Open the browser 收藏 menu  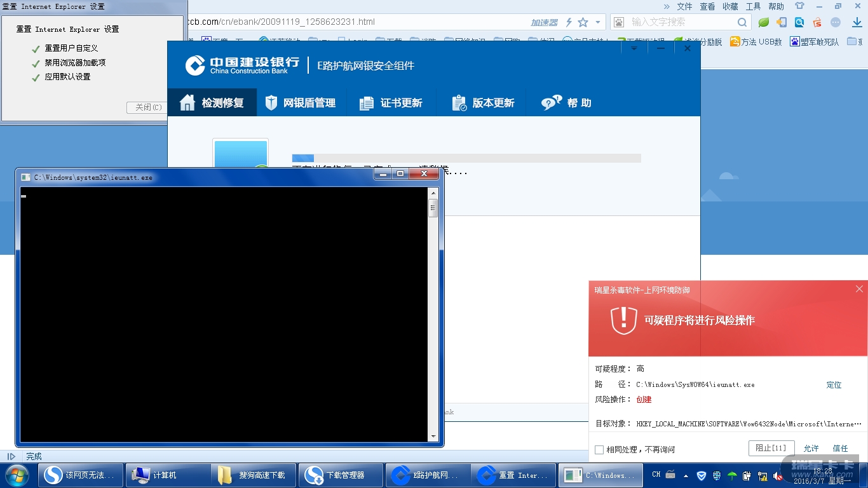tap(730, 6)
